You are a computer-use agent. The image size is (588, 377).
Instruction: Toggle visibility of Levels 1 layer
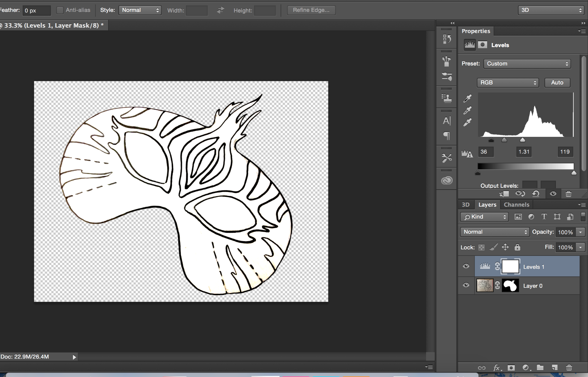[466, 266]
